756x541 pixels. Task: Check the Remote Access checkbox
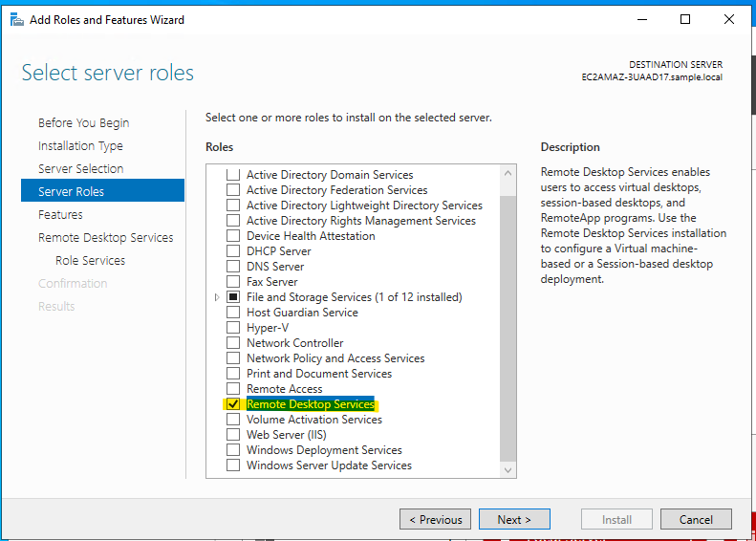coord(233,389)
